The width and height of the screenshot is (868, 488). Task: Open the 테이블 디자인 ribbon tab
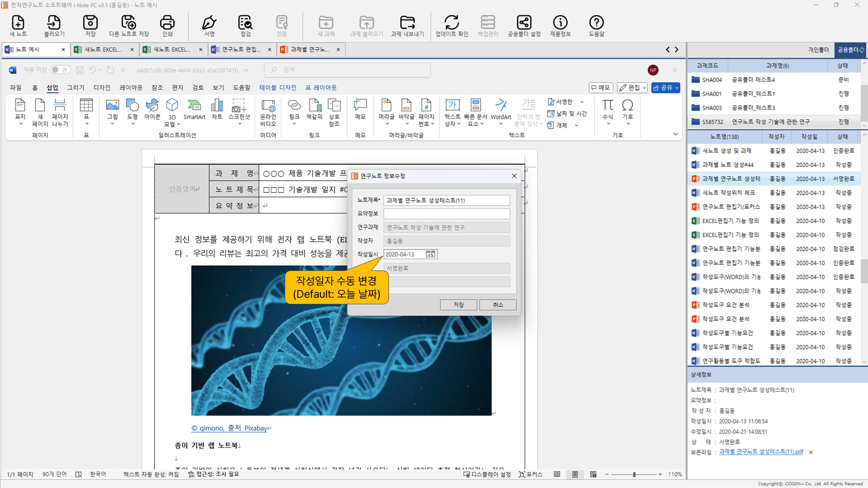point(278,88)
